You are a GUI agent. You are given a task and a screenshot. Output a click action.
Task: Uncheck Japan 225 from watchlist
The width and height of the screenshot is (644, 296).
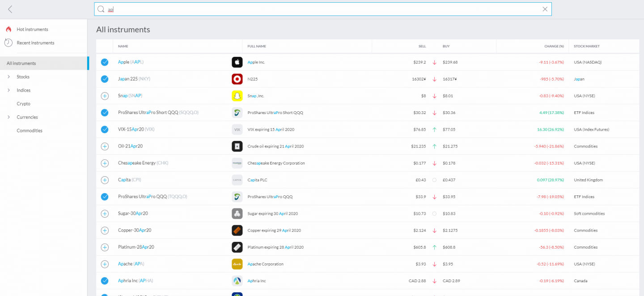pyautogui.click(x=105, y=79)
